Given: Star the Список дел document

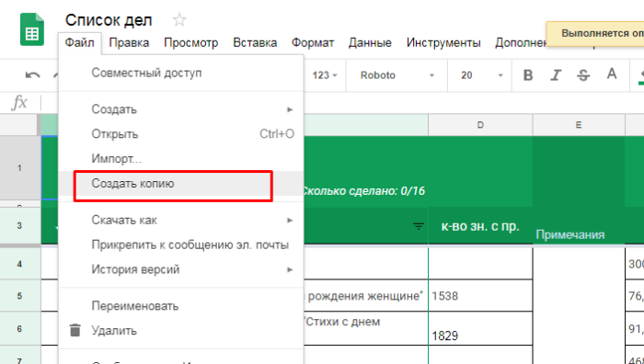Looking at the screenshot, I should click(x=179, y=20).
